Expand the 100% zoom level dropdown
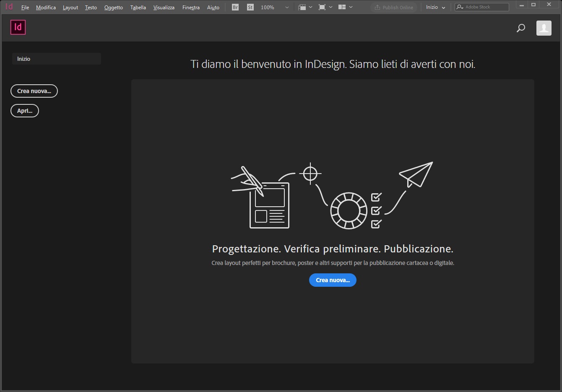The image size is (562, 392). (x=287, y=8)
